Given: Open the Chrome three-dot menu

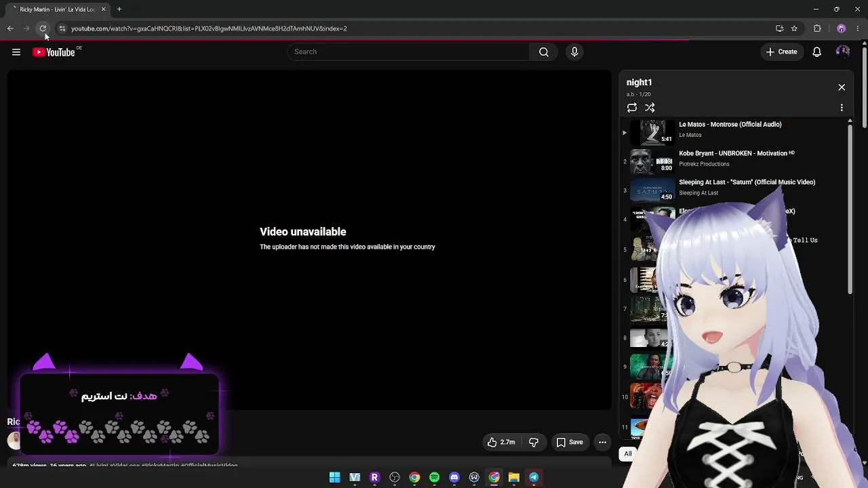Looking at the screenshot, I should coord(858,28).
